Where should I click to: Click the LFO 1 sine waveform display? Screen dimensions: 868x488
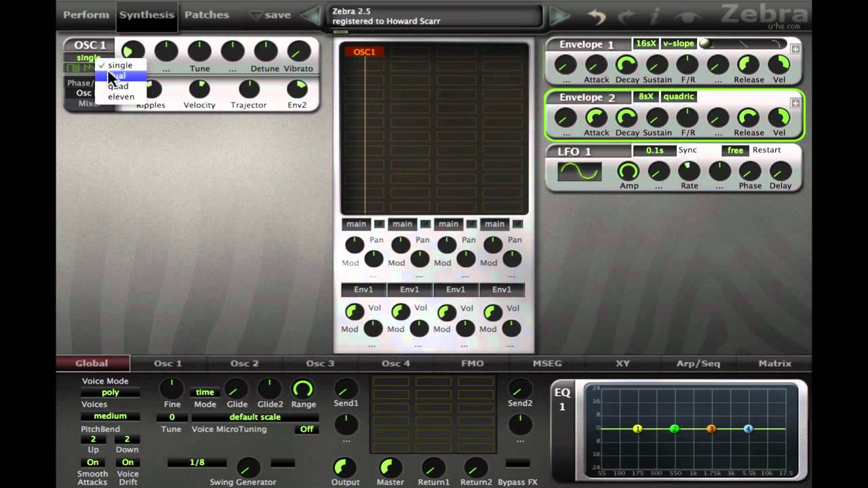579,171
